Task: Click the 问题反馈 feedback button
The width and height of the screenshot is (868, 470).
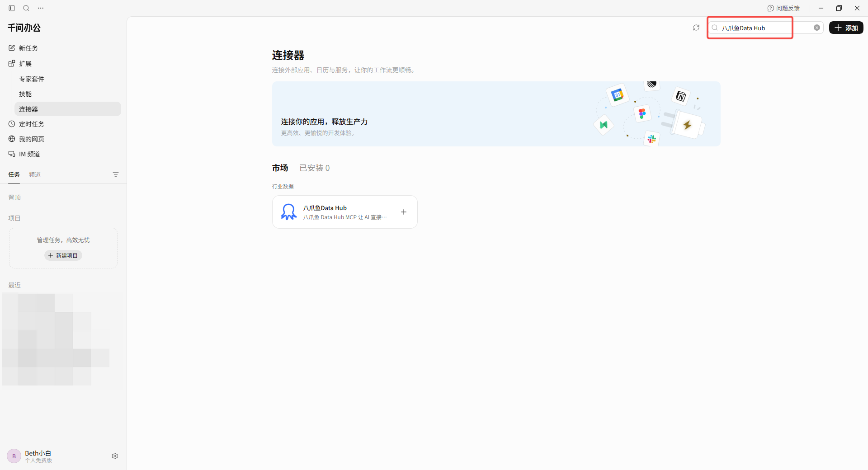Action: [783, 8]
